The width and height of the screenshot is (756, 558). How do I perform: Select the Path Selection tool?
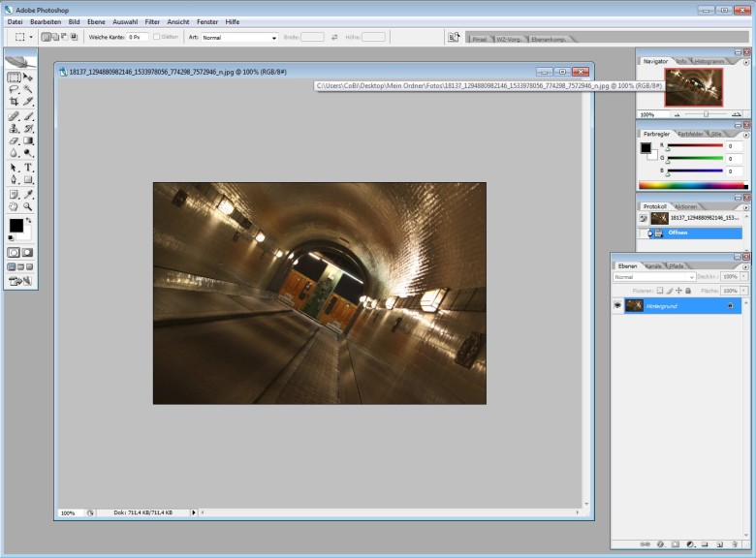click(14, 168)
